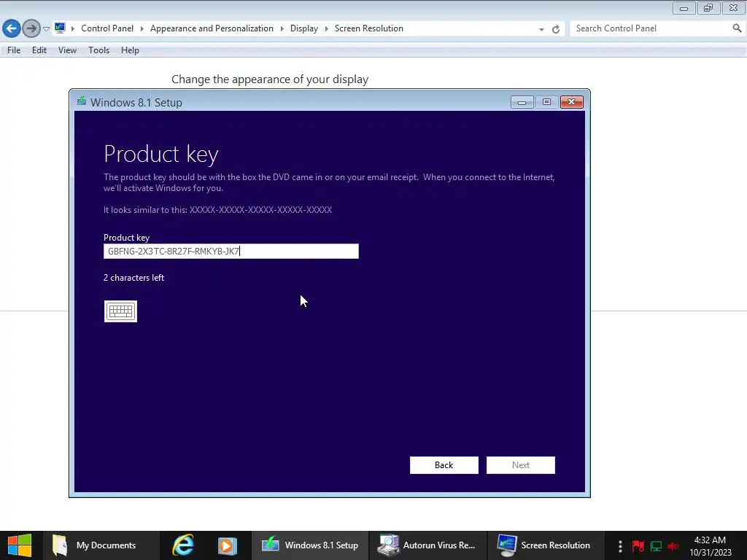Expand the arrow after Display breadcrumb
This screenshot has width=747, height=560.
[x=327, y=28]
